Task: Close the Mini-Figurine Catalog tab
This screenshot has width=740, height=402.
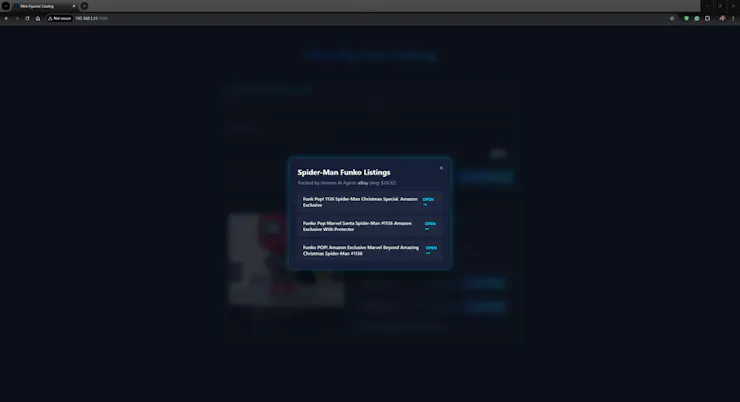Action: point(74,6)
